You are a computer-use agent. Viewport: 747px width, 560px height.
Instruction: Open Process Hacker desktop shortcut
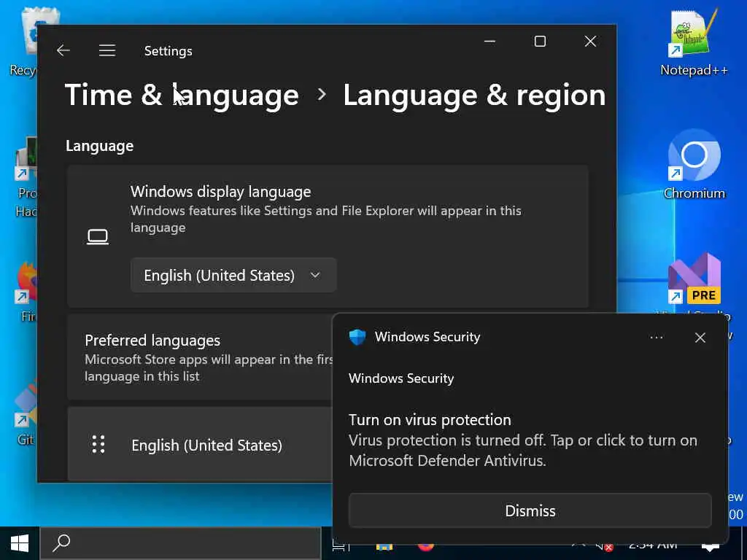[26, 177]
